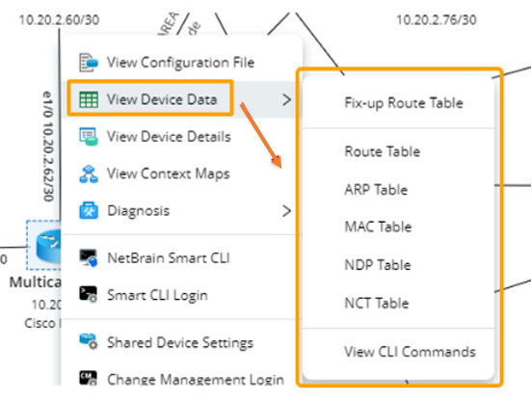Expand the View Device Data submenu arrow
Image resolution: width=532 pixels, height=403 pixels.
(x=286, y=100)
